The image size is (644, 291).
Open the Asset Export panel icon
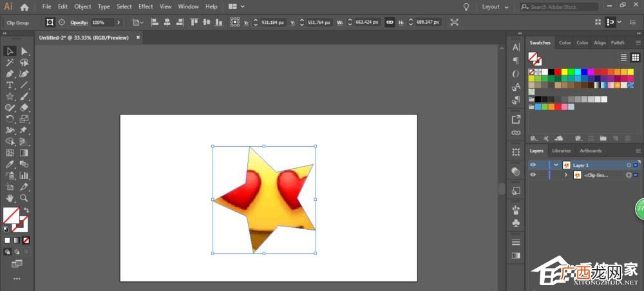coord(516,120)
